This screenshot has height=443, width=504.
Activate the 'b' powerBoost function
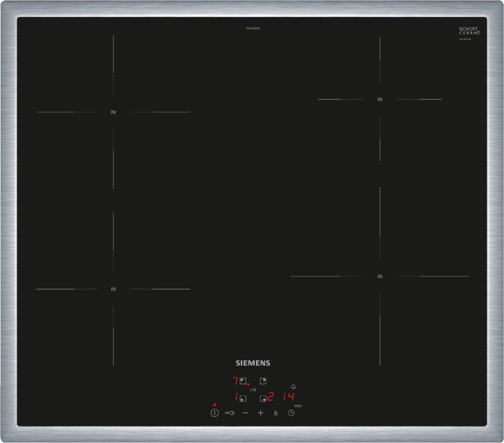click(276, 413)
